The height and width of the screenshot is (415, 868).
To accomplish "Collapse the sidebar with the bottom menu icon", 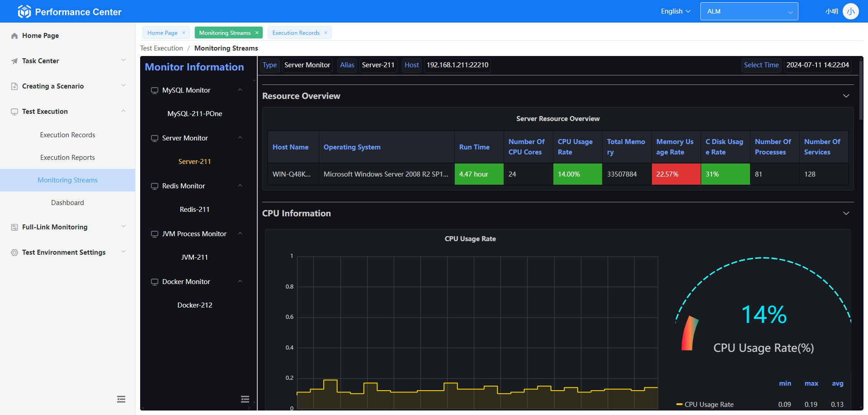I will click(121, 399).
